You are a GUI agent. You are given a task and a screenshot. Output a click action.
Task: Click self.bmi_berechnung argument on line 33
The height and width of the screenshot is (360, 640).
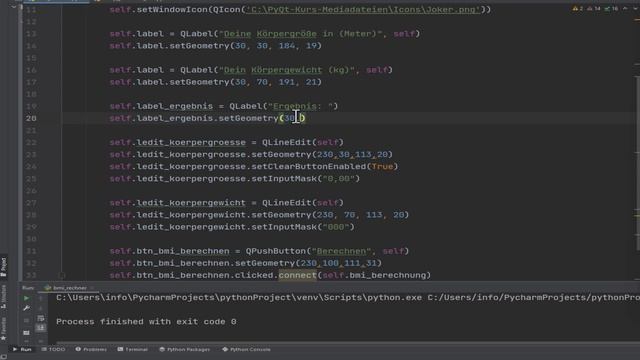374,276
